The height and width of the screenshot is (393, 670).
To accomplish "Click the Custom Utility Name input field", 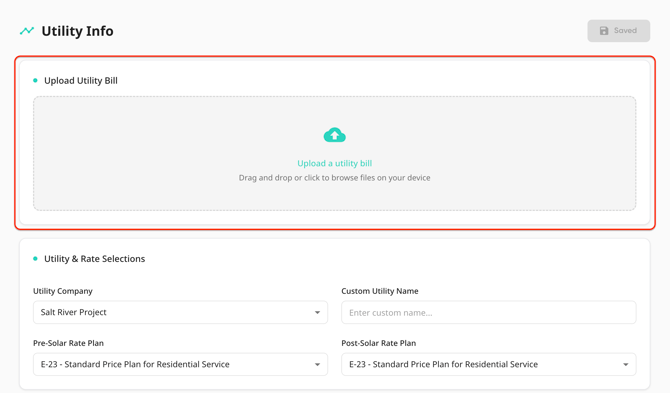I will pos(489,312).
